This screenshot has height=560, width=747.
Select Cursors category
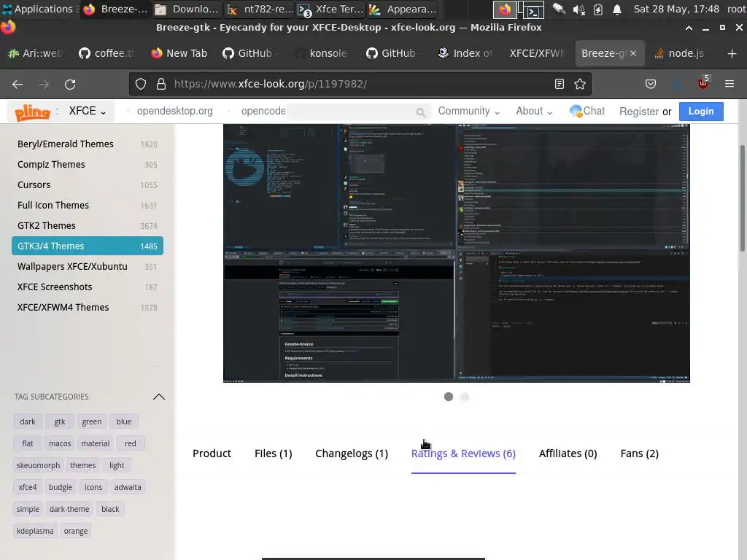[88, 184]
